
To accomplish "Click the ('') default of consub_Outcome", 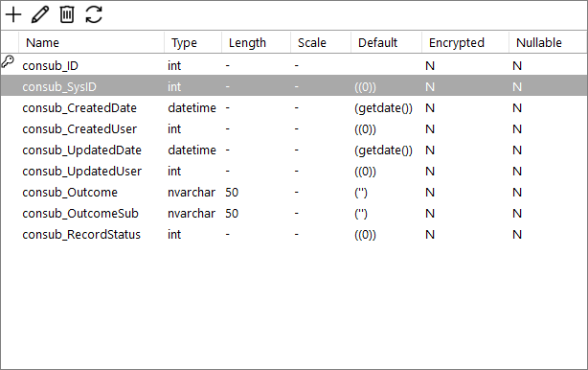I will coord(361,192).
